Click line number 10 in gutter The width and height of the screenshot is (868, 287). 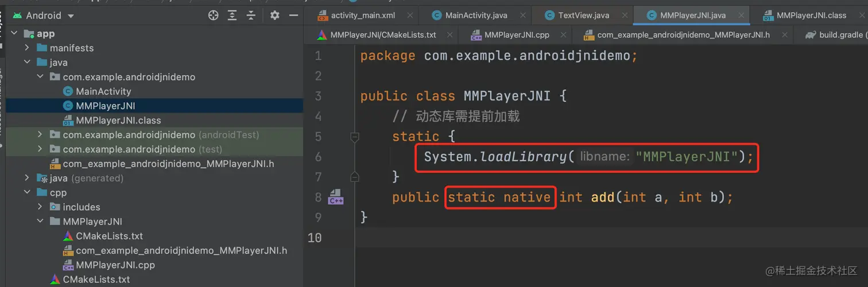pyautogui.click(x=315, y=237)
